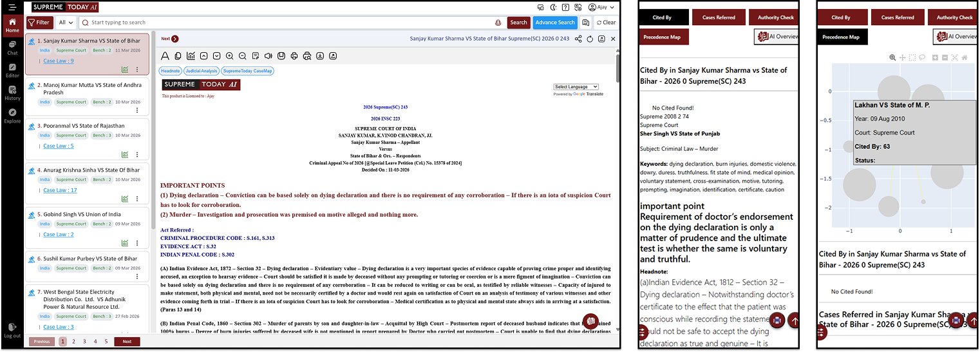The image size is (980, 352).
Task: Open the hamburger menu in sidebar
Action: pos(12,8)
